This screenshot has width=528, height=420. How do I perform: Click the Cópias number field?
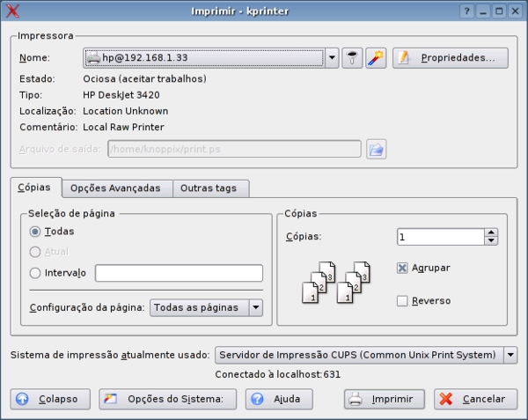tap(441, 237)
